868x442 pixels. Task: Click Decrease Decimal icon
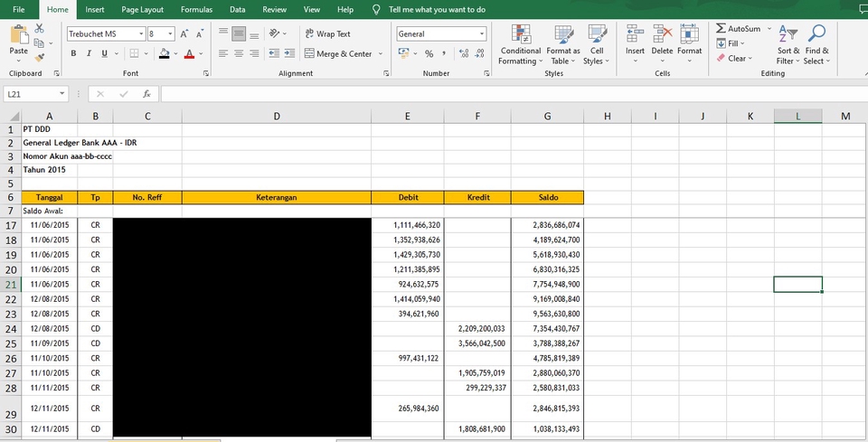coord(480,53)
